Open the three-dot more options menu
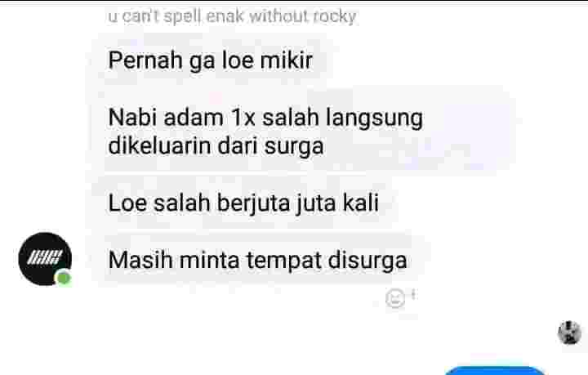Viewport: 588px width, 375px height. (x=413, y=294)
